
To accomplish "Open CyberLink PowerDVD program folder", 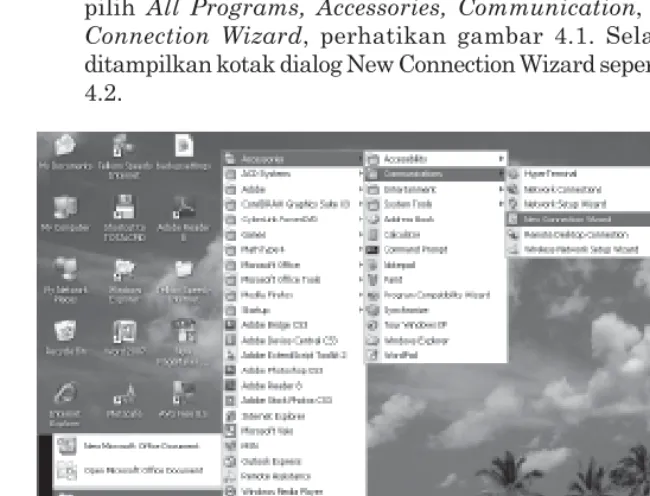I will (x=294, y=220).
